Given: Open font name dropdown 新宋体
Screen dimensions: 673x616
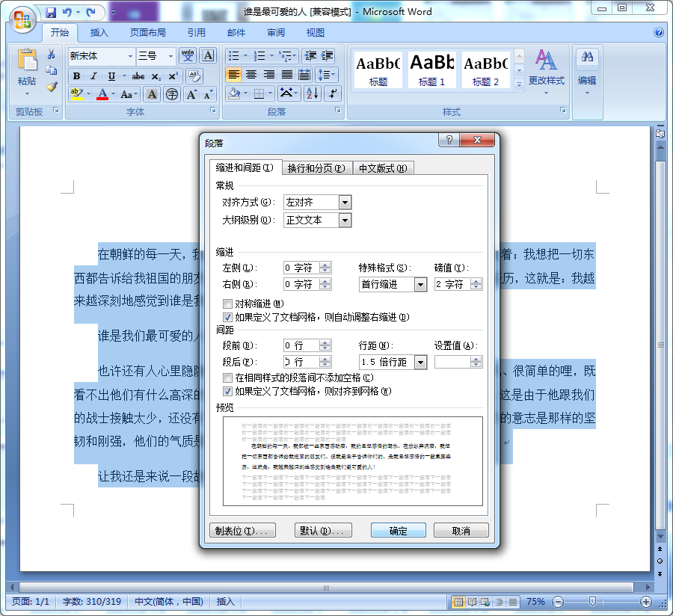Looking at the screenshot, I should pos(130,56).
